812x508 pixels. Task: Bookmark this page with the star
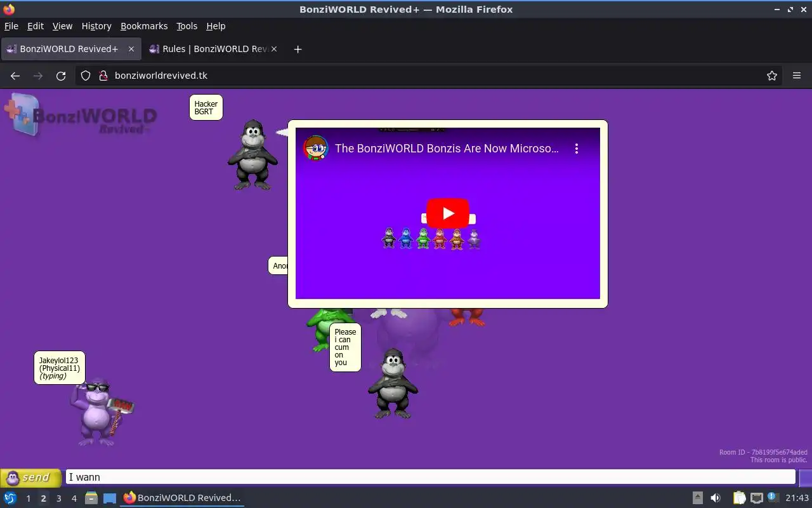click(772, 76)
